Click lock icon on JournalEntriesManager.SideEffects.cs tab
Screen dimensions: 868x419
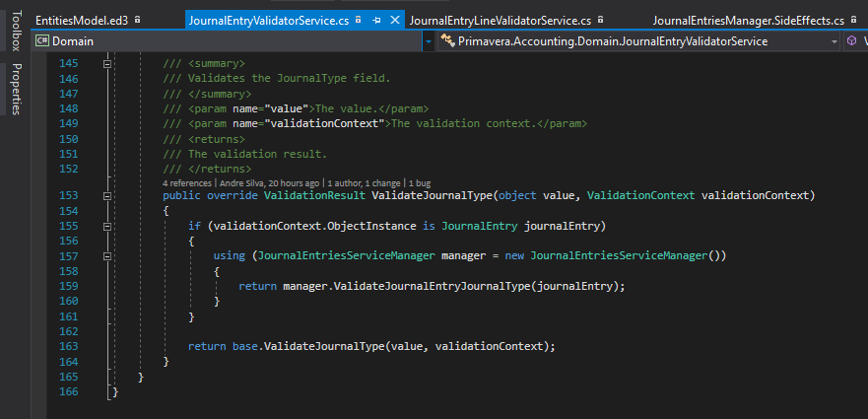(853, 20)
